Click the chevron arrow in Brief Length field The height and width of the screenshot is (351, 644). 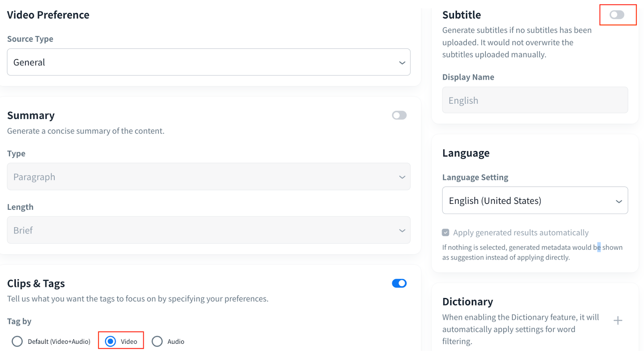402,231
